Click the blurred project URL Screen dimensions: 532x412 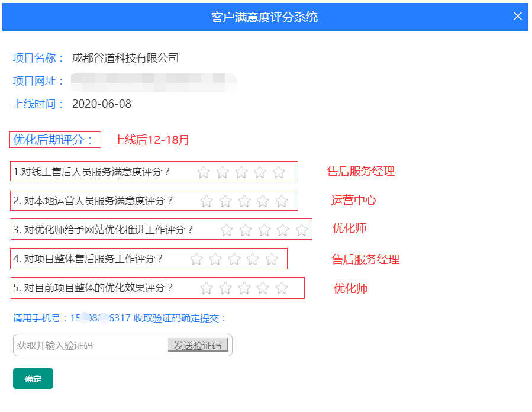click(153, 81)
